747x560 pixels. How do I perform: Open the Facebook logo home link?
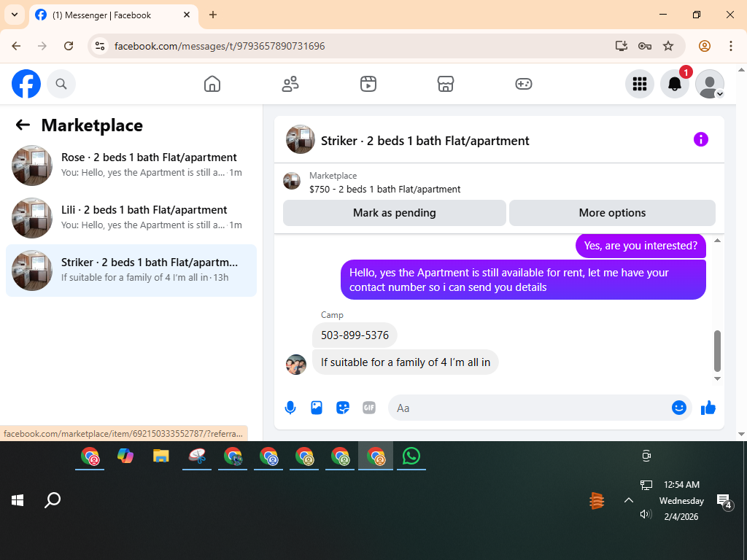click(x=26, y=84)
